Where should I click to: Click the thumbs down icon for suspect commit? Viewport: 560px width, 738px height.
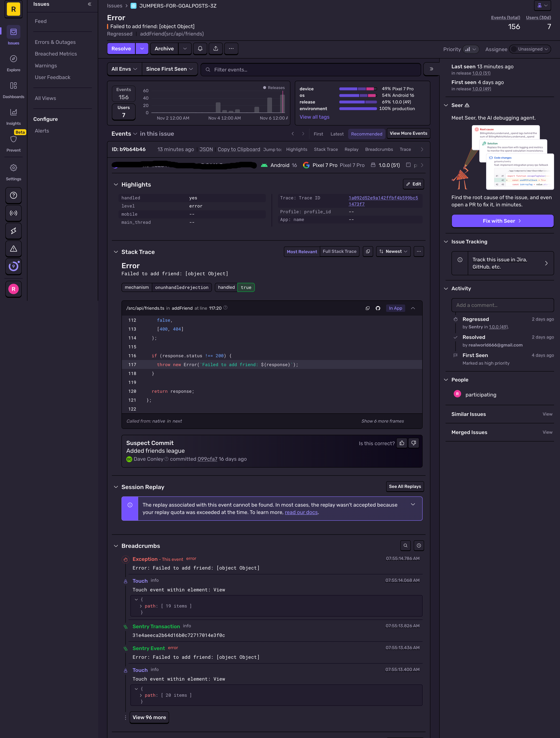pos(414,443)
